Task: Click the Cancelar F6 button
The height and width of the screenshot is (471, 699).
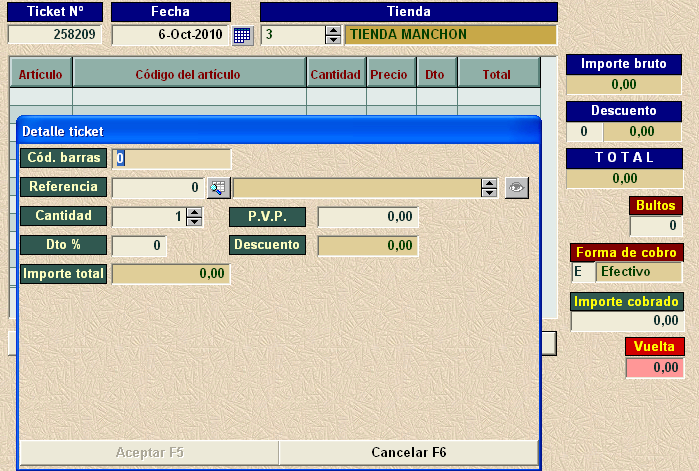Action: (x=409, y=453)
